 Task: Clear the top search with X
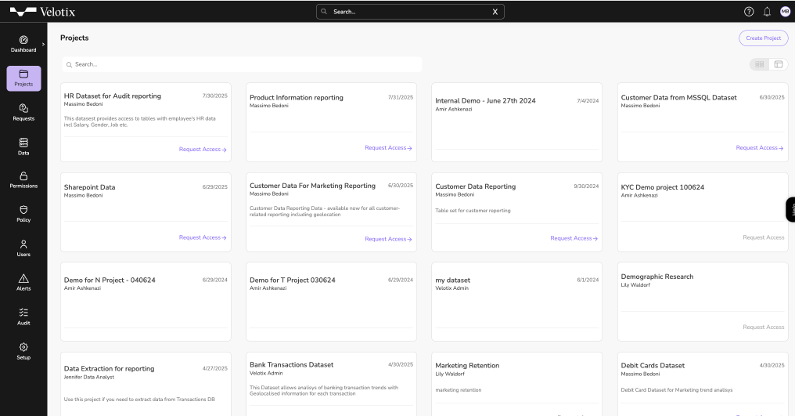click(495, 12)
